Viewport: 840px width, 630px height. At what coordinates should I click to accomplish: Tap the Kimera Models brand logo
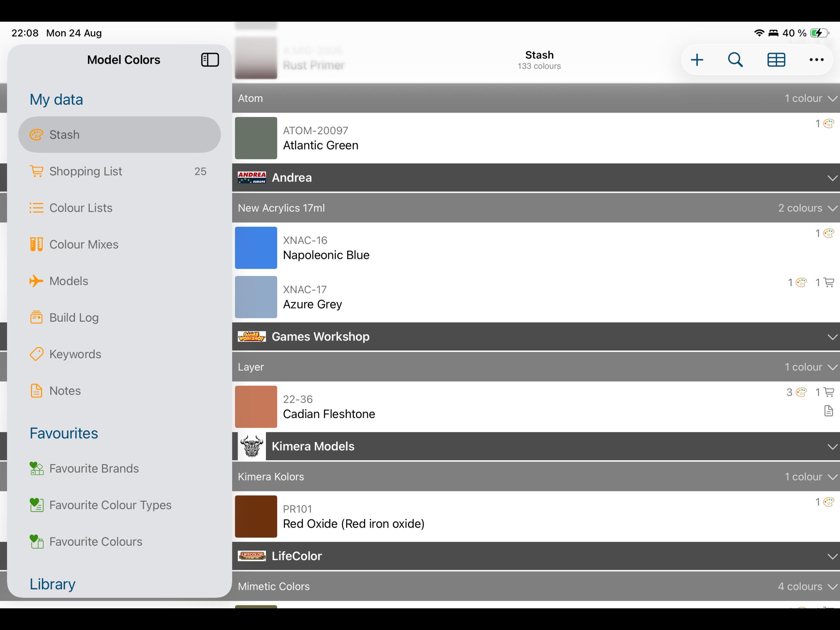tap(252, 446)
